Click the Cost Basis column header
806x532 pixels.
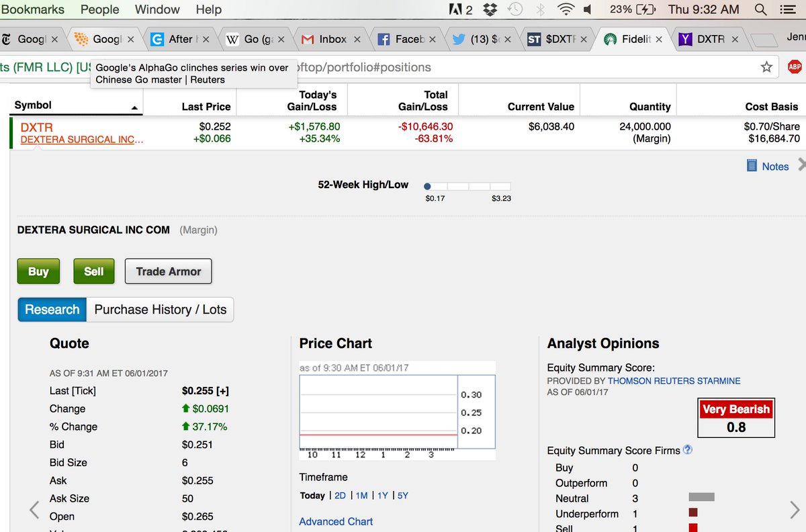click(772, 107)
